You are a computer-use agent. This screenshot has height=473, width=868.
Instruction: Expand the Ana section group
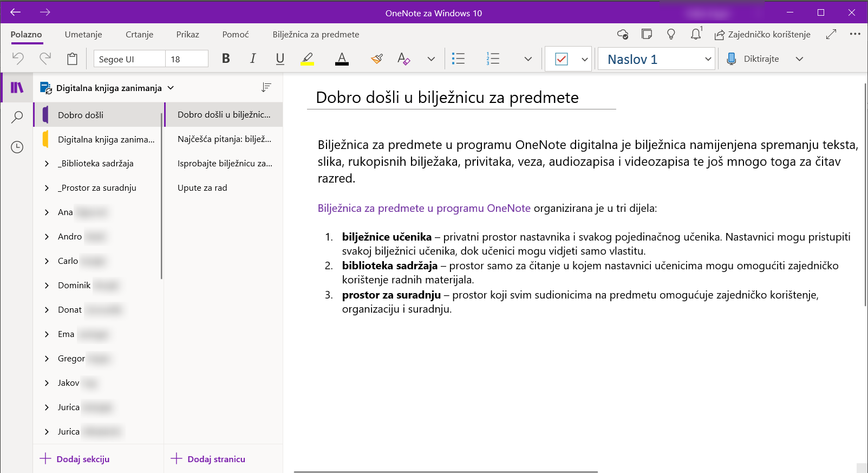coord(47,212)
